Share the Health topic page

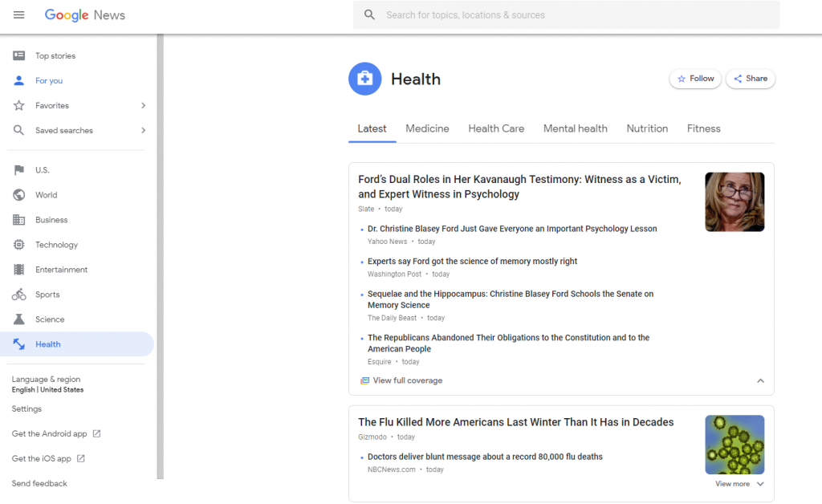tap(751, 79)
